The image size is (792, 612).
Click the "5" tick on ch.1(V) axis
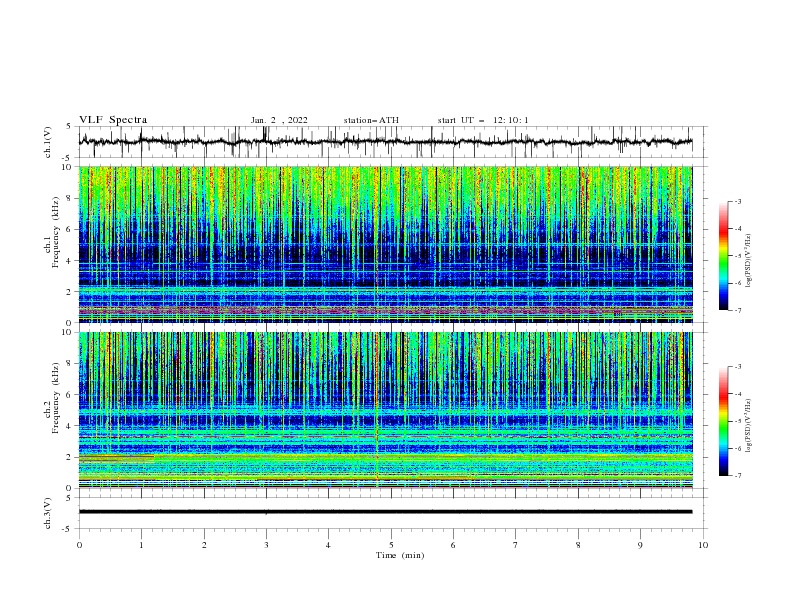tap(69, 126)
